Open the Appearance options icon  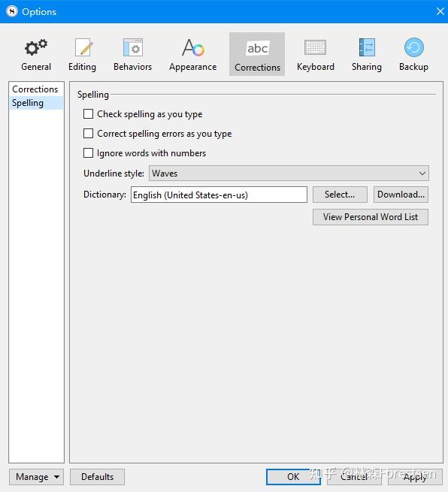coord(192,47)
